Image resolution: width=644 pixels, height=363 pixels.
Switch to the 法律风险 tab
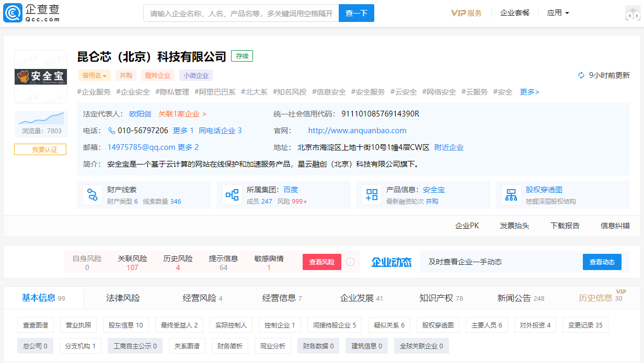click(123, 298)
